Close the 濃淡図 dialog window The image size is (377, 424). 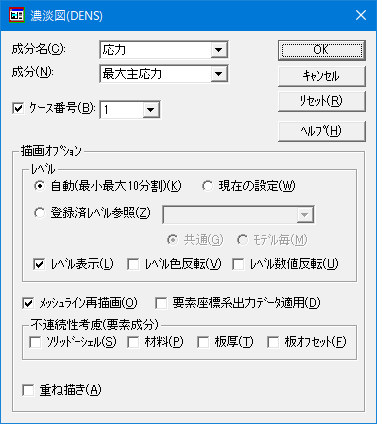361,15
